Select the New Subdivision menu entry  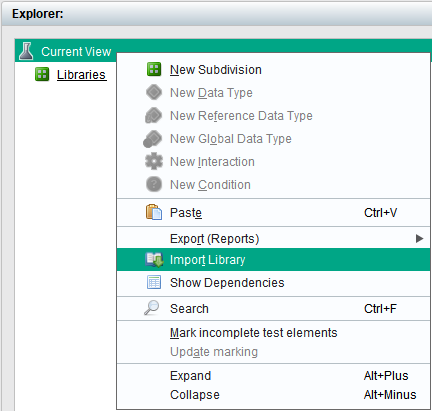[273, 70]
